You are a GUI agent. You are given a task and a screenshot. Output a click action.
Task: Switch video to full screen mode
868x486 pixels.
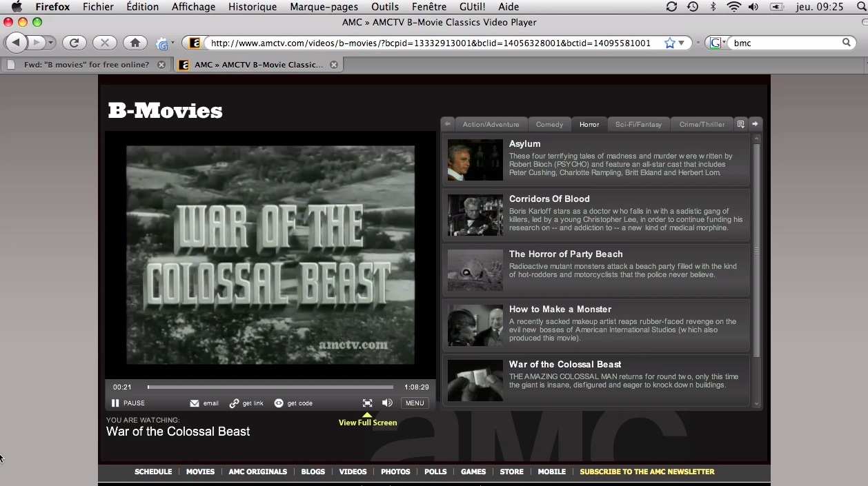(367, 403)
